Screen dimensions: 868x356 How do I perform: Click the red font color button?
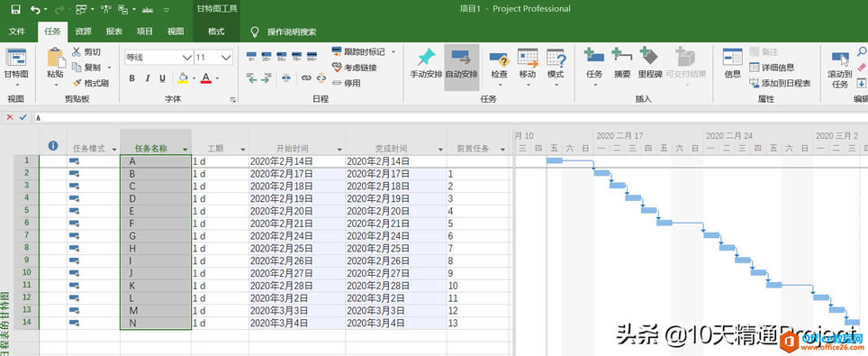coord(206,78)
